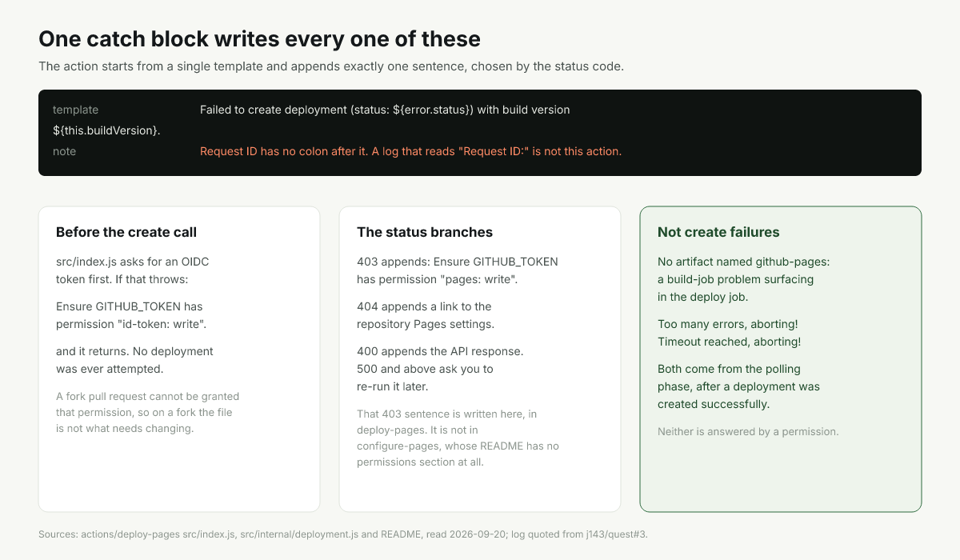Click the "Before the create call" card heading
Viewport: 960px width, 560px height.
tap(126, 232)
